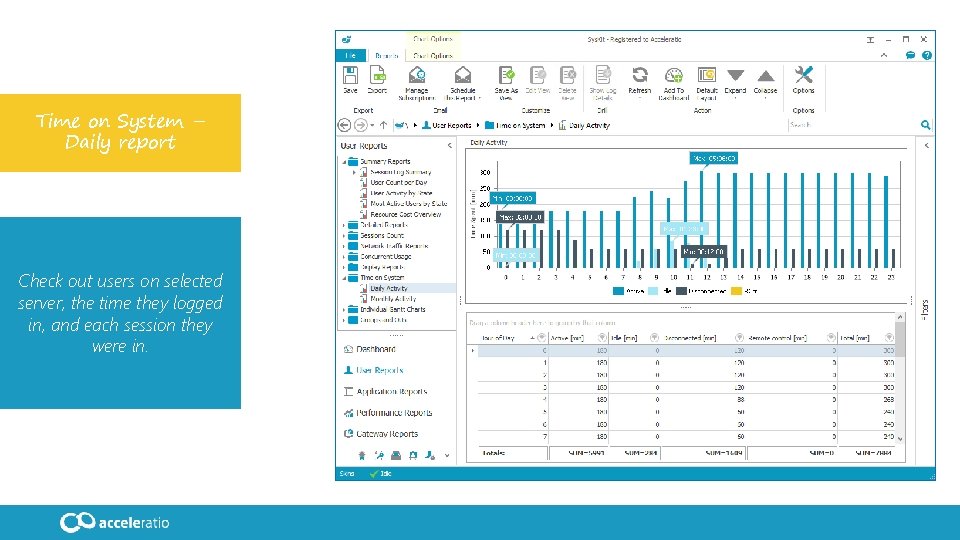The image size is (960, 540).
Task: Collapse the User Reports panel chevron
Action: click(x=449, y=146)
